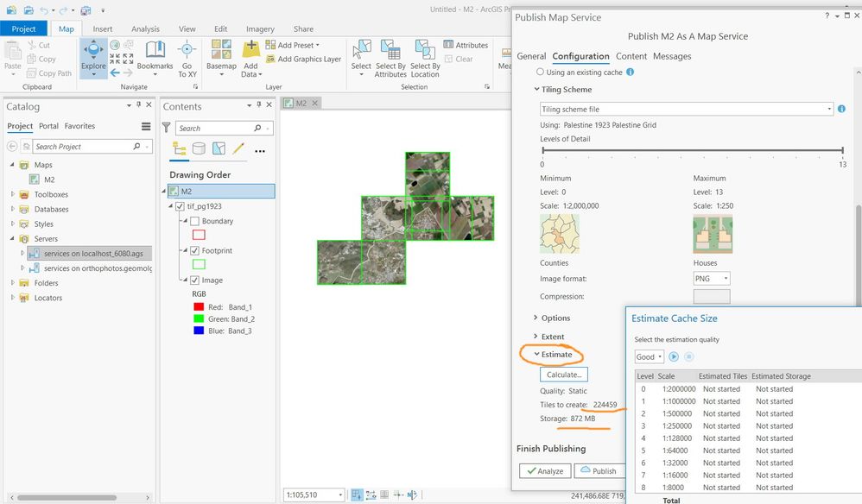Choose the Select By Location tool
This screenshot has width=862, height=504.
tap(425, 49)
